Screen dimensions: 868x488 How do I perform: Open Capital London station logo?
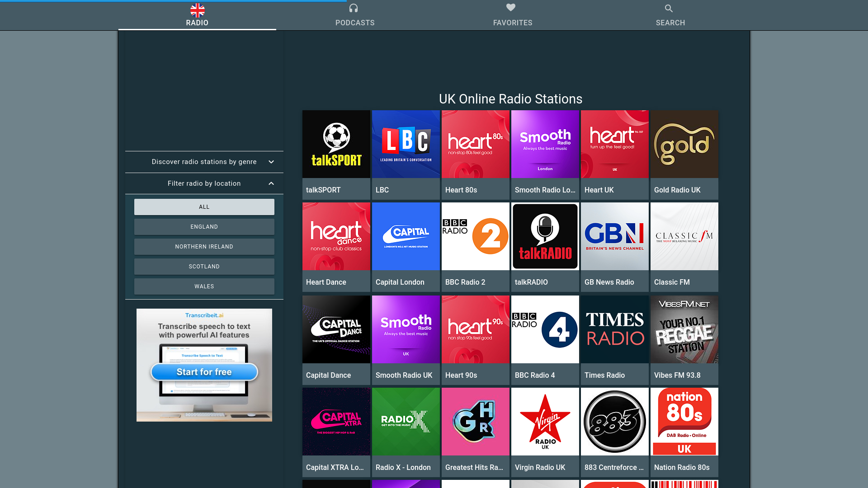pos(406,236)
